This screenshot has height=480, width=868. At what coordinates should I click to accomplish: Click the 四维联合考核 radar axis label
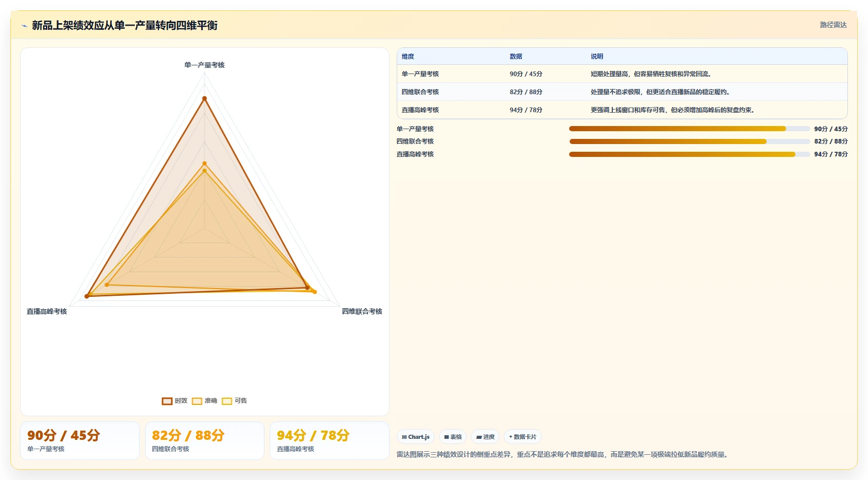point(362,311)
